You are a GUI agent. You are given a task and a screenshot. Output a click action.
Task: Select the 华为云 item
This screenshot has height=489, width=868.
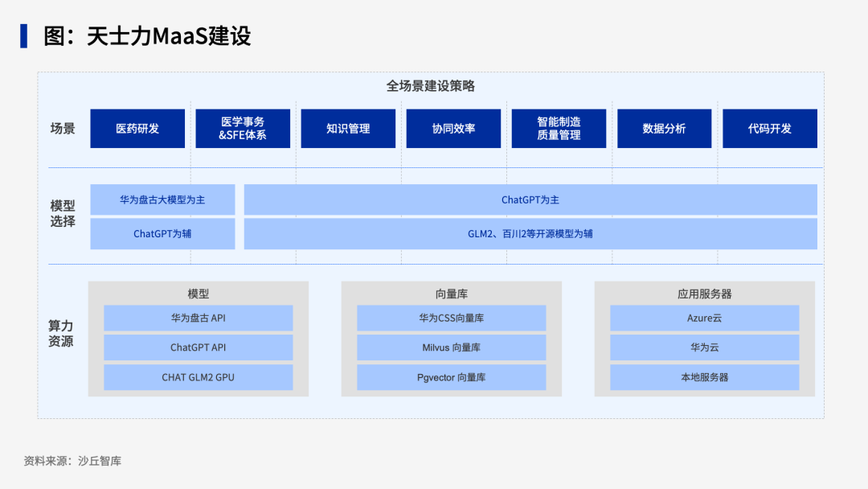tap(704, 347)
